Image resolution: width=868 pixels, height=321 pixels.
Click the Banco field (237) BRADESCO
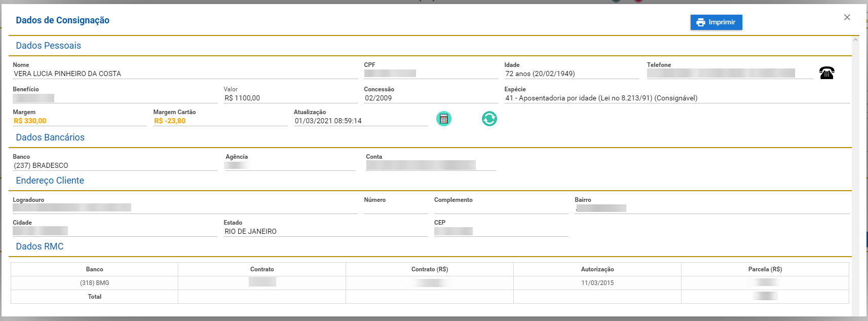(115, 165)
